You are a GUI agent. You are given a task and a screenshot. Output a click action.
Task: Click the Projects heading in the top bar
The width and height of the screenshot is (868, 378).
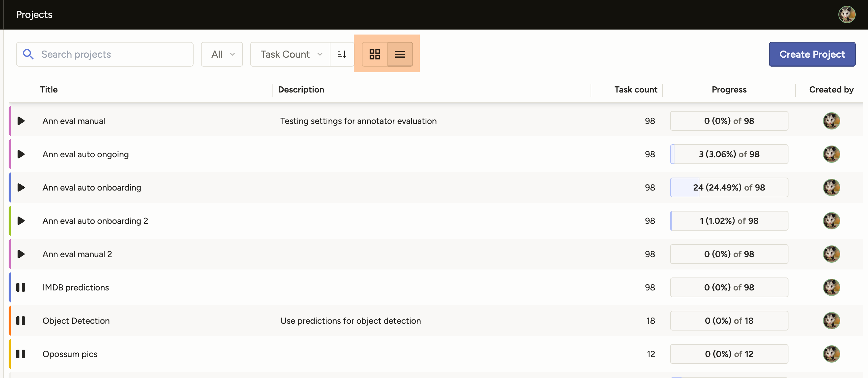click(x=34, y=14)
